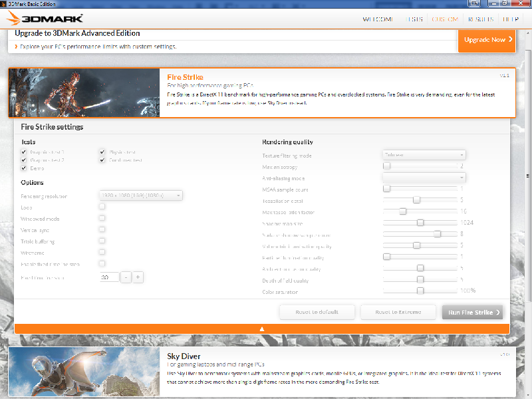Open the Help tab

tap(511, 19)
